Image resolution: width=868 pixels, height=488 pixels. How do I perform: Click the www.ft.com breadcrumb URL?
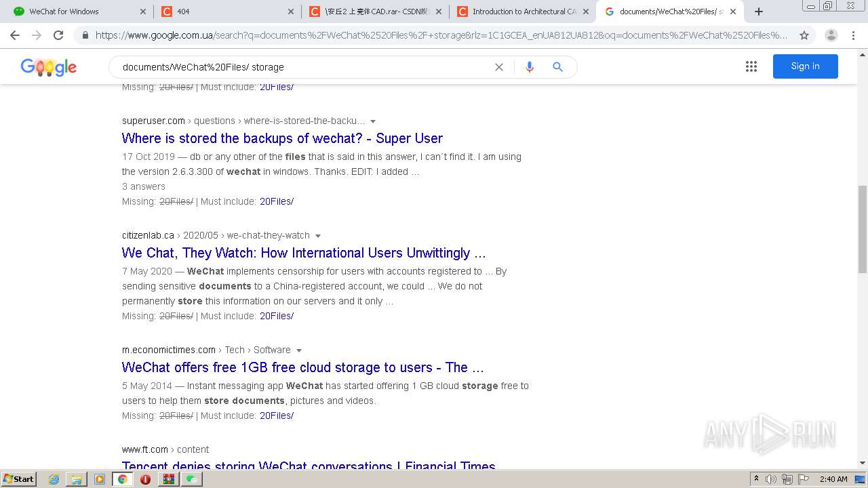point(165,449)
